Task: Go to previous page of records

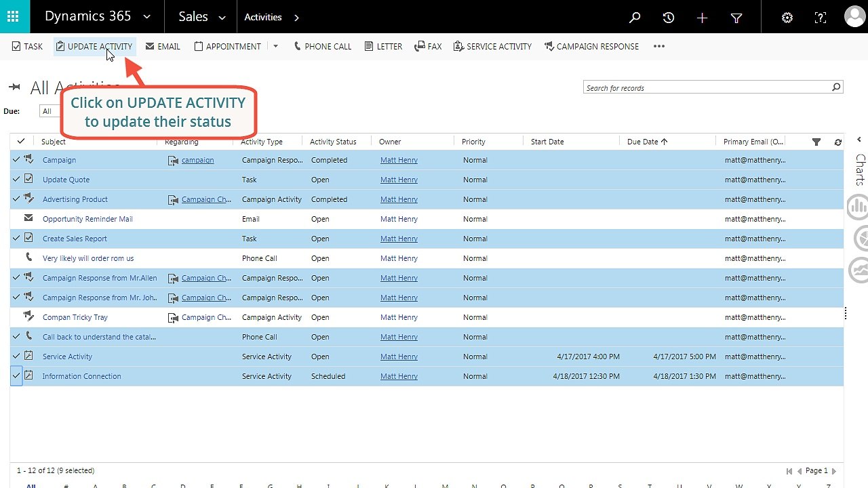Action: point(800,471)
